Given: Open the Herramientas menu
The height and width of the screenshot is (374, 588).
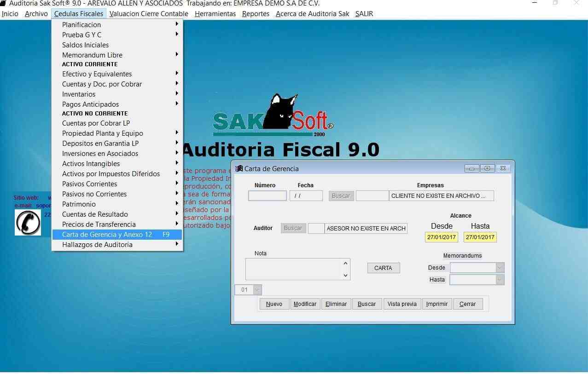Looking at the screenshot, I should click(x=215, y=14).
